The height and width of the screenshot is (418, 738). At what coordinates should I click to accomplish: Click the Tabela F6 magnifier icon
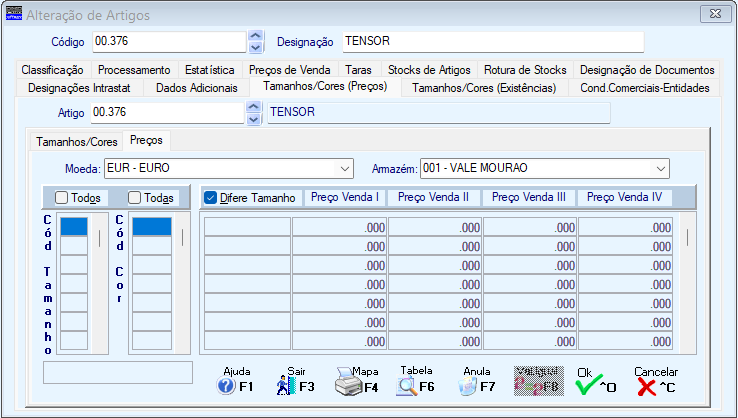point(408,385)
